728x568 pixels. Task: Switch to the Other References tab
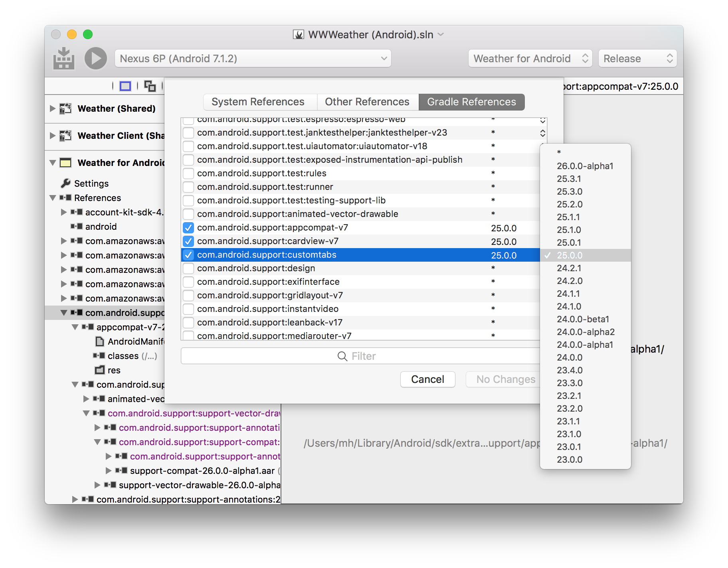pyautogui.click(x=367, y=102)
